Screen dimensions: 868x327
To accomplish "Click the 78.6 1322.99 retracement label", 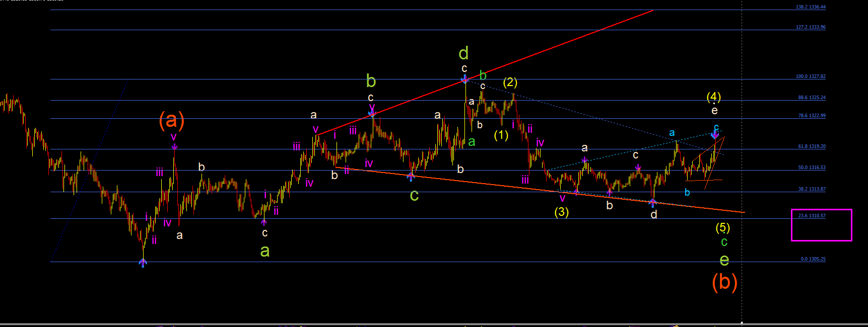I will (812, 116).
